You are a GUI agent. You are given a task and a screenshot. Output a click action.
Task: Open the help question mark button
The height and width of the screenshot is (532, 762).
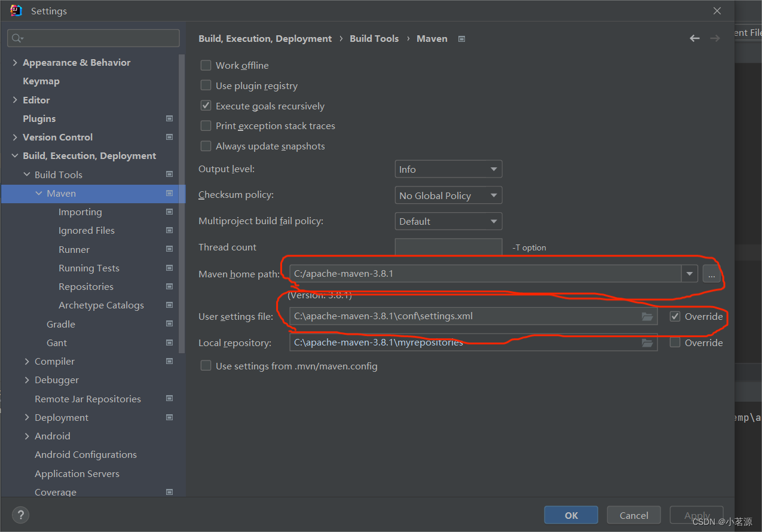click(x=20, y=515)
